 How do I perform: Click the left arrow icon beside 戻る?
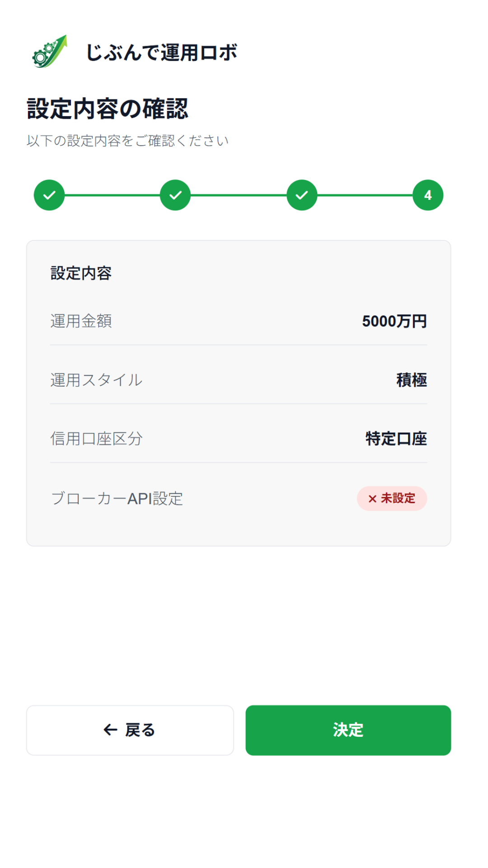coord(110,730)
